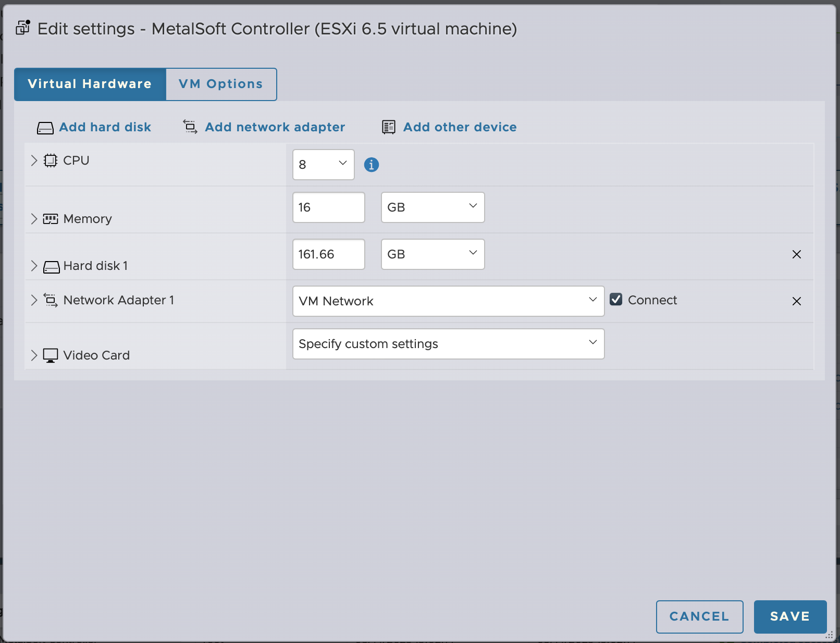Click the Video Card monitor icon
The image size is (840, 643).
51,355
